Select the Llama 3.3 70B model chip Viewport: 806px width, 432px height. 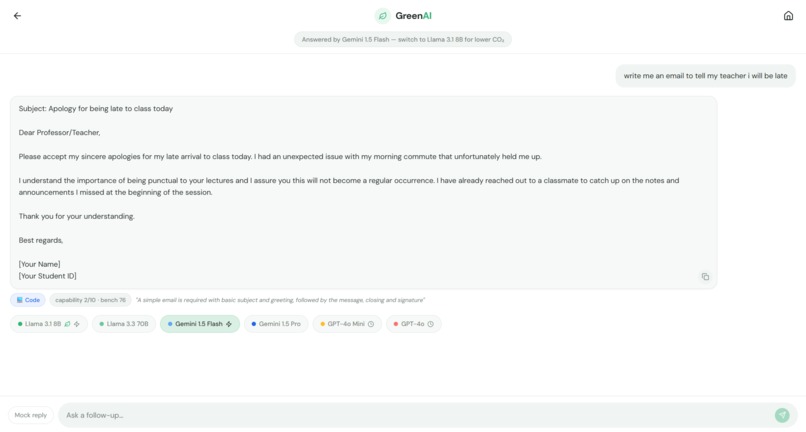pos(124,324)
